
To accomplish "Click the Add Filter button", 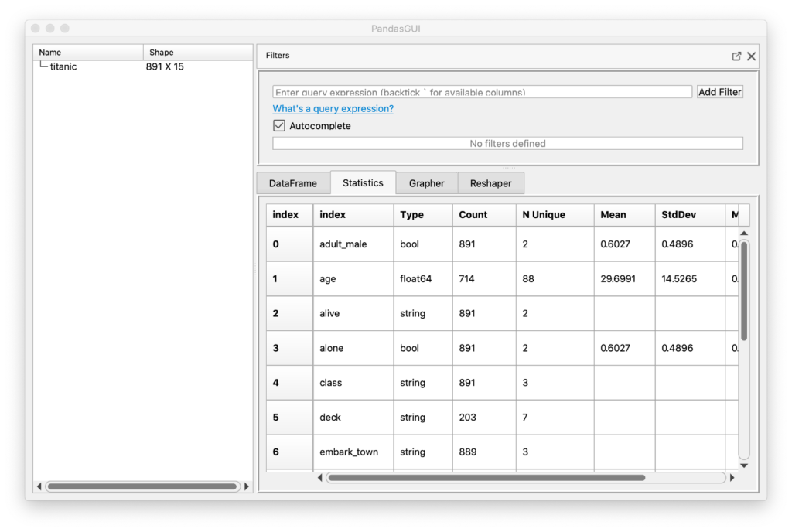I will (719, 92).
